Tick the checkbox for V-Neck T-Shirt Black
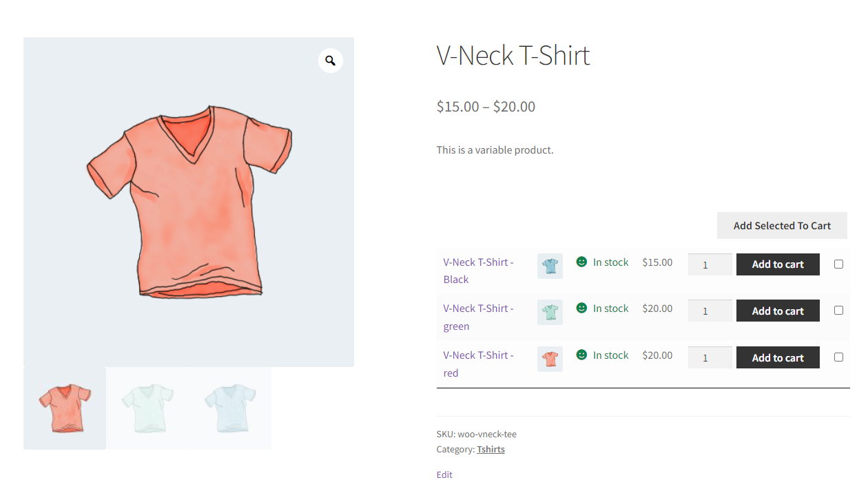 click(838, 264)
